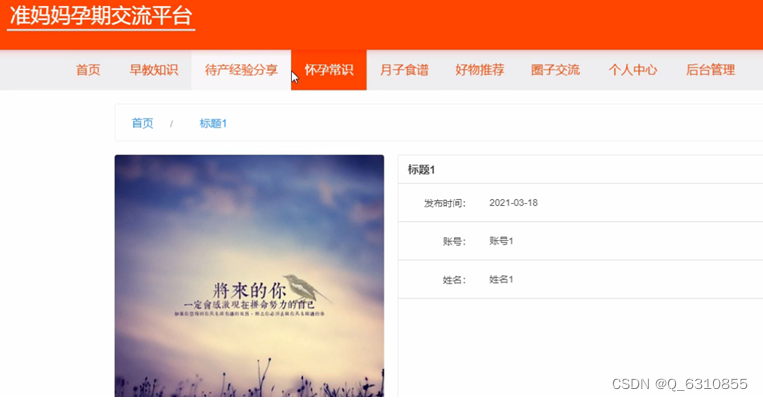
Task: Click the article cover image with bird
Action: point(249,276)
